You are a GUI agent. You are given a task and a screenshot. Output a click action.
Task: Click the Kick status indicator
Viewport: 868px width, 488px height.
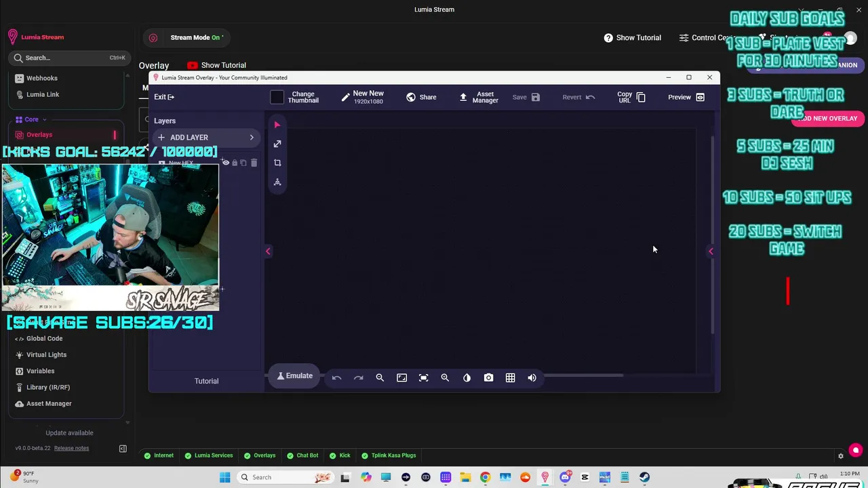coord(339,455)
